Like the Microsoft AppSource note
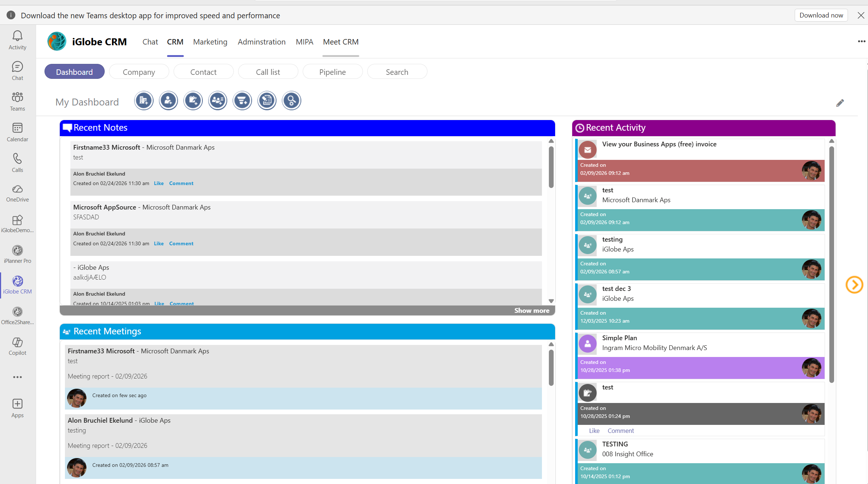Screen dimensions: 868x484 [x=159, y=243]
